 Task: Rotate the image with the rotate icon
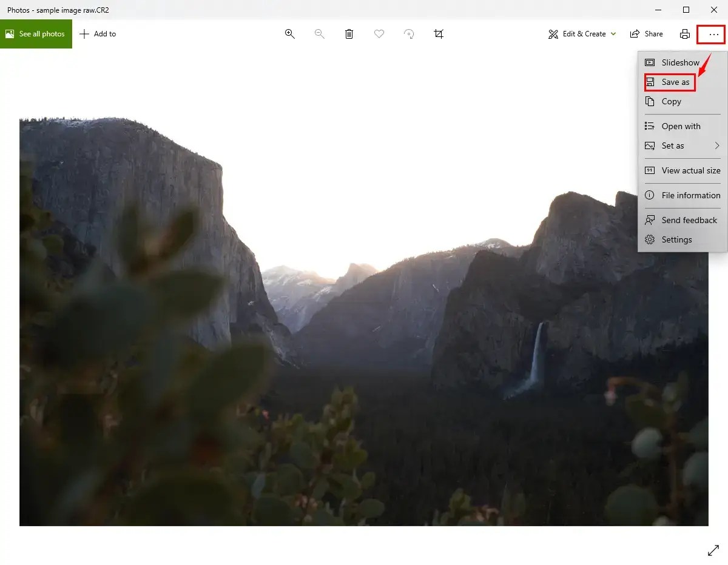tap(409, 34)
